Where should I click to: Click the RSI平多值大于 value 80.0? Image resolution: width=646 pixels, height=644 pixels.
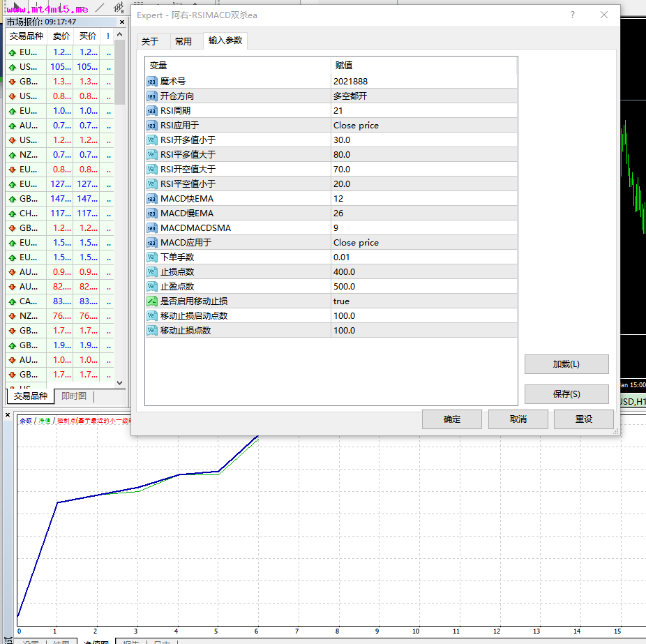[342, 154]
